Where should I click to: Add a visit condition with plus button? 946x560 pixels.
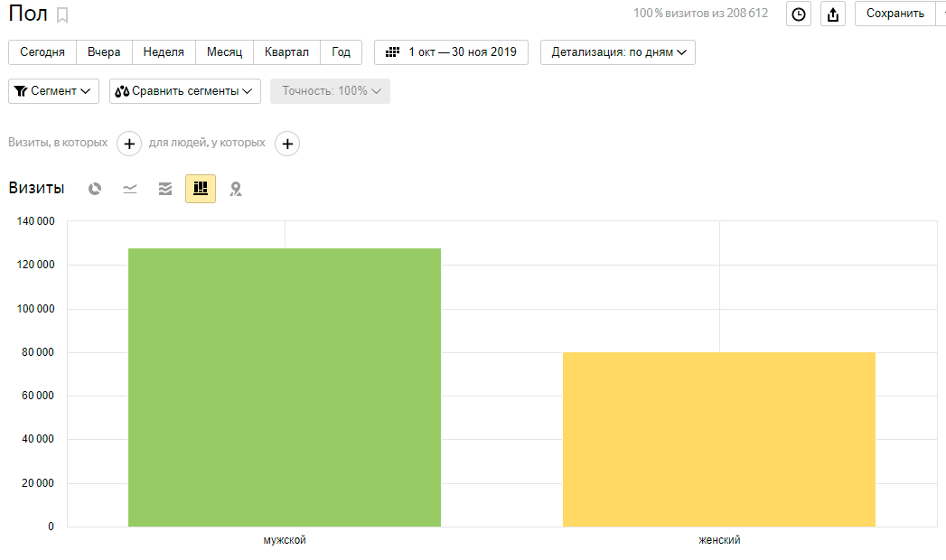tap(129, 144)
